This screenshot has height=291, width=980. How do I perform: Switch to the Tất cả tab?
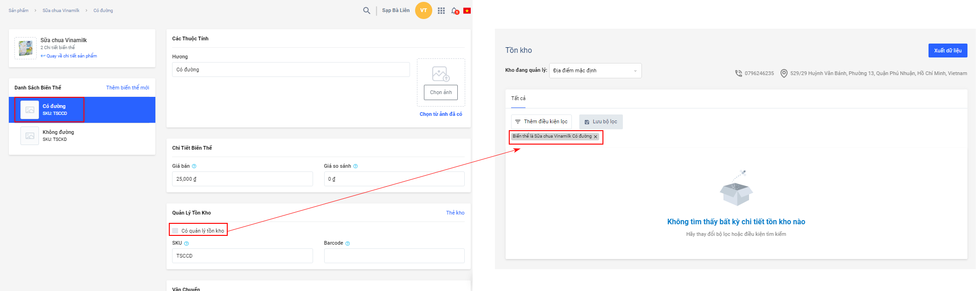tap(518, 98)
